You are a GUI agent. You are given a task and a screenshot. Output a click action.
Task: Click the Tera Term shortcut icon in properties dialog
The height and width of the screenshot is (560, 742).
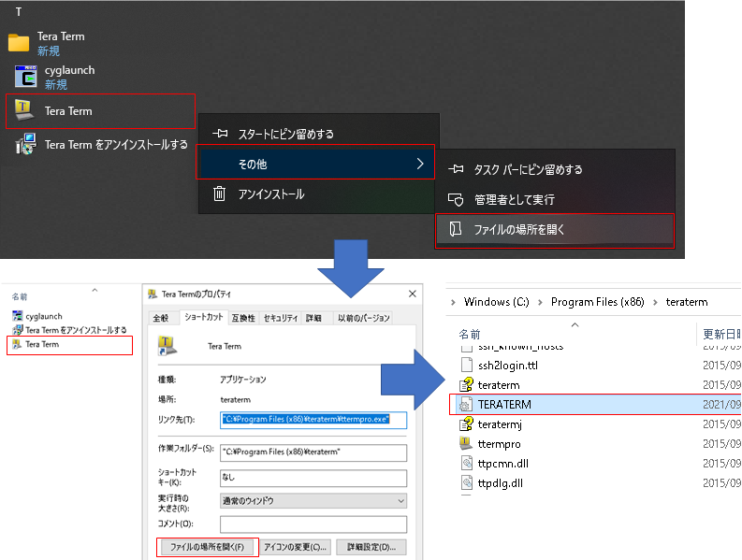[167, 346]
